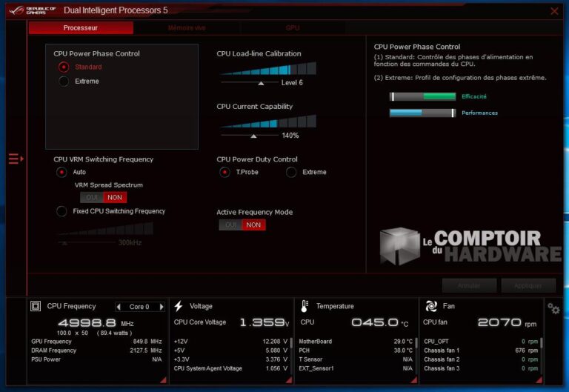Click the GPU Frequency 849.8 MHz row
This screenshot has width=569, height=392.
(x=96, y=342)
